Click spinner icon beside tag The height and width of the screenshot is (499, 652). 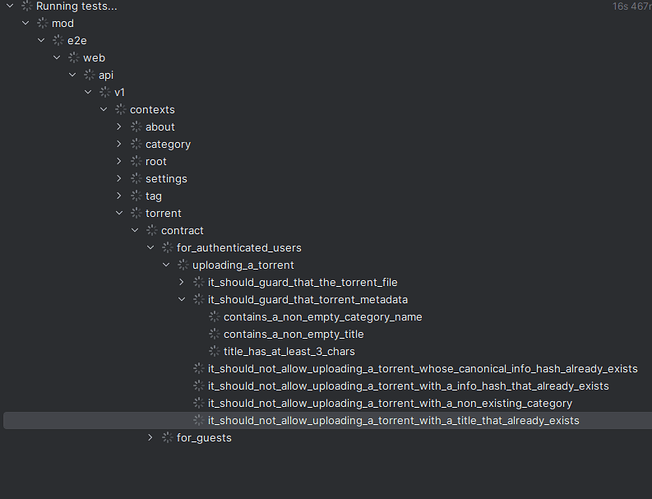136,195
